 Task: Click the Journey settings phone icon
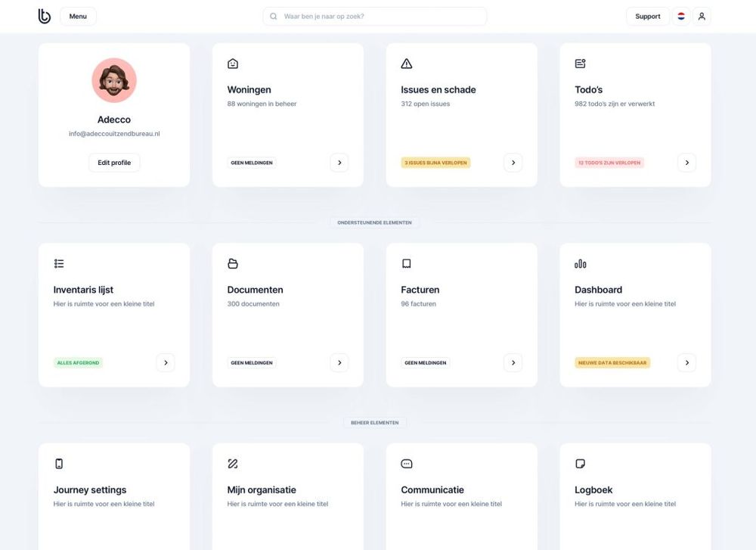pos(59,464)
